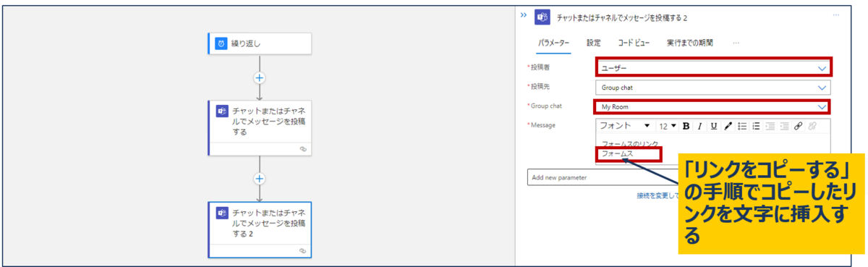Open the 投稿者 dropdown showing ユーザー

[714, 67]
